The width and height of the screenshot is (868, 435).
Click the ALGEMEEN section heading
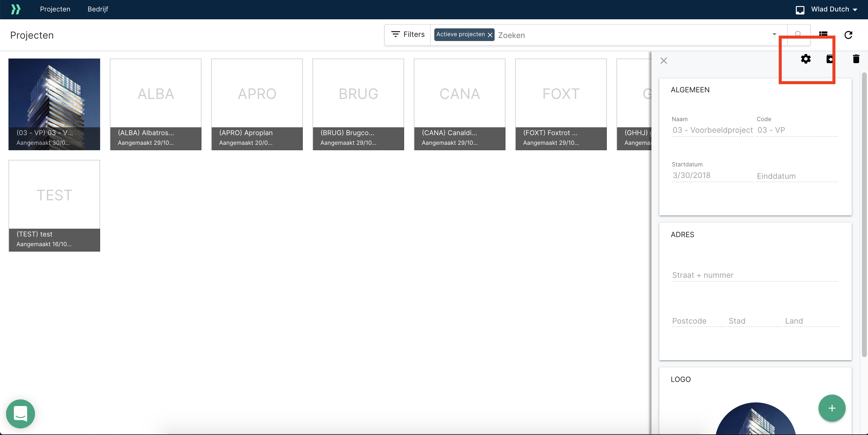(690, 90)
